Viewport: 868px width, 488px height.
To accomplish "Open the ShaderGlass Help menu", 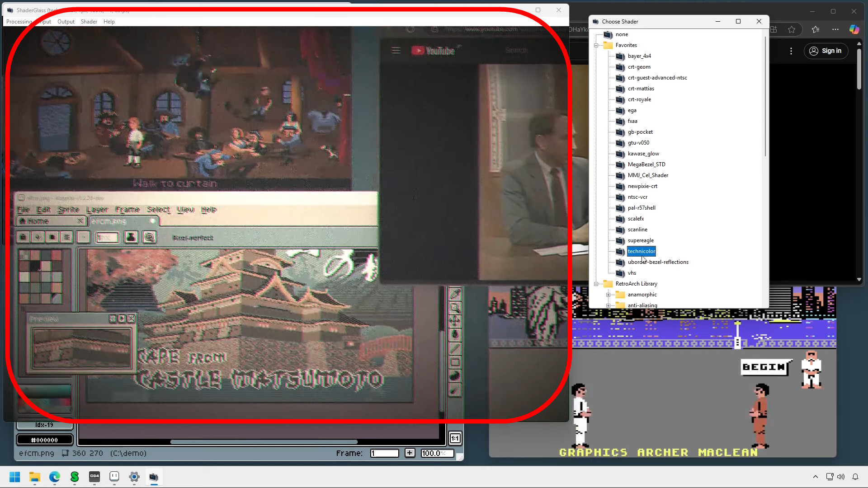I will tap(109, 22).
